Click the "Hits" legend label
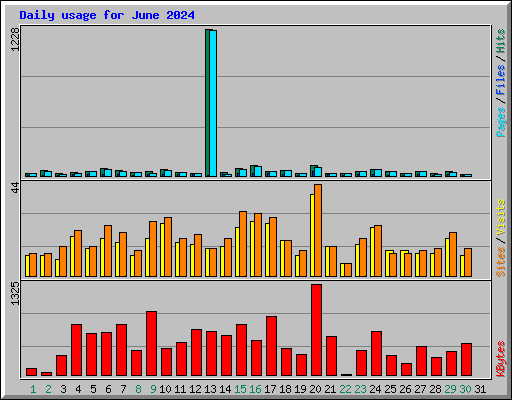Screen dimensions: 512x400 [501, 41]
